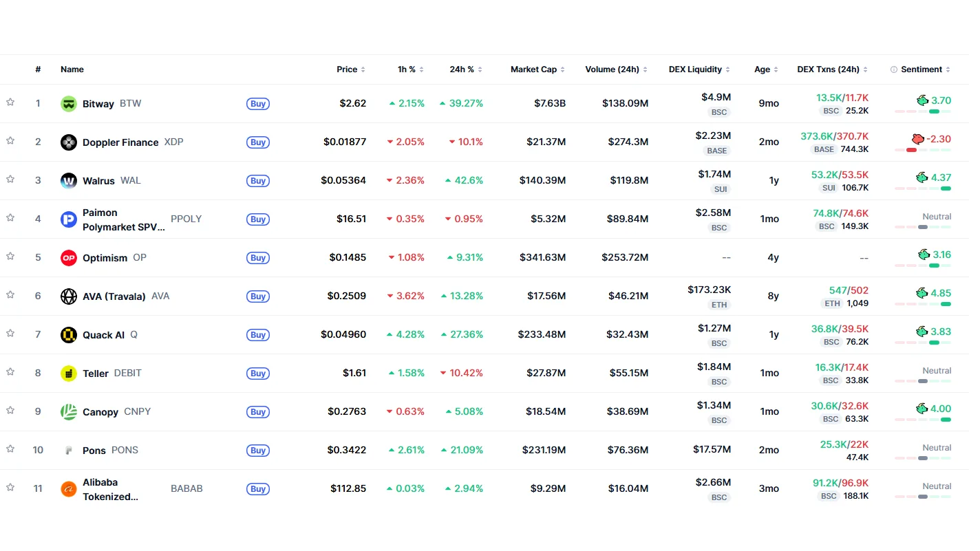Click the Optimism OP logo
Image resolution: width=980 pixels, height=551 pixels.
tap(69, 258)
